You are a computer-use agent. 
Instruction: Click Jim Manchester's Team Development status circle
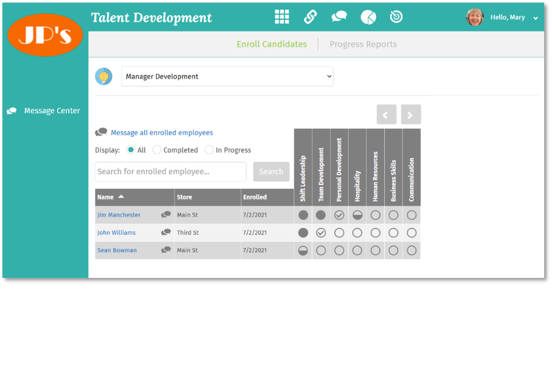point(321,215)
